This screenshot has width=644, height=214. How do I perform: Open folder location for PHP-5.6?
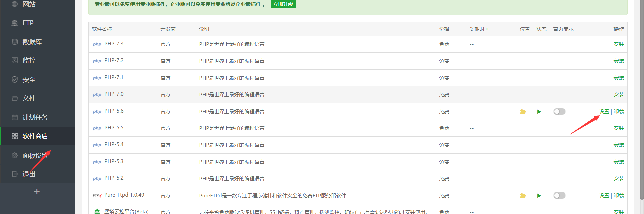(523, 112)
